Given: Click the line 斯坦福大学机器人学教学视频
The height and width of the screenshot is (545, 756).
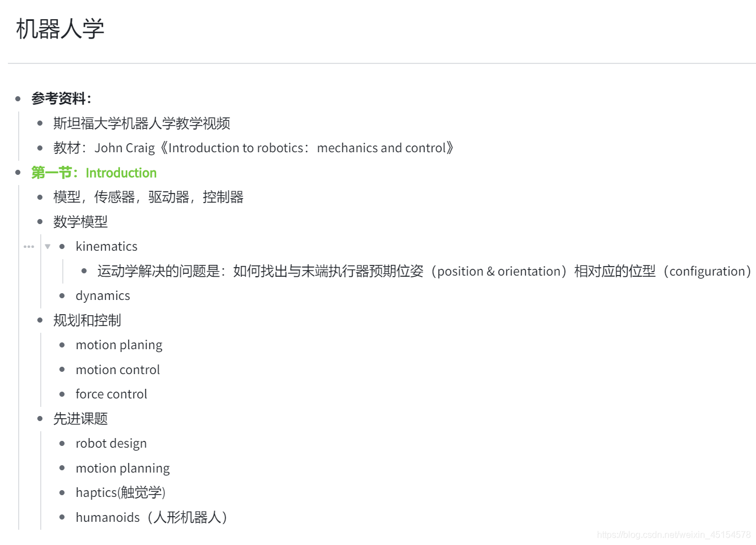Looking at the screenshot, I should click(141, 123).
